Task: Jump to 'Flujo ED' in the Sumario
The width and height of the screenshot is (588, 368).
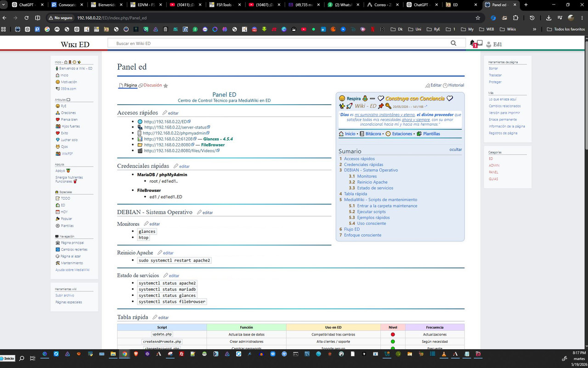Action: point(352,229)
